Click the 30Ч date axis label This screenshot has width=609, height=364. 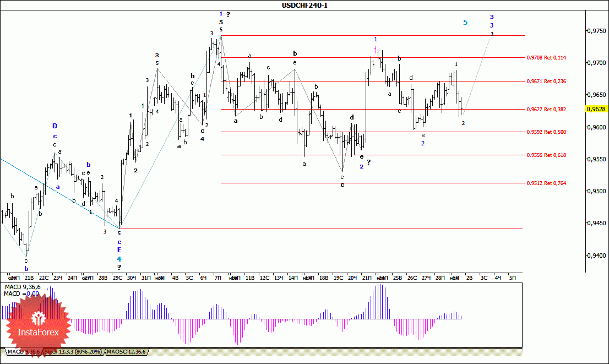[132, 278]
